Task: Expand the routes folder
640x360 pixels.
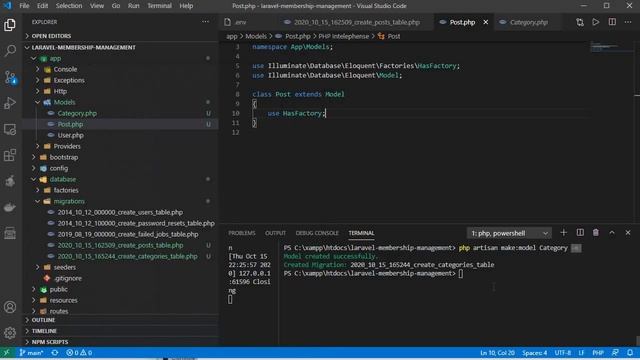Action: pos(59,311)
